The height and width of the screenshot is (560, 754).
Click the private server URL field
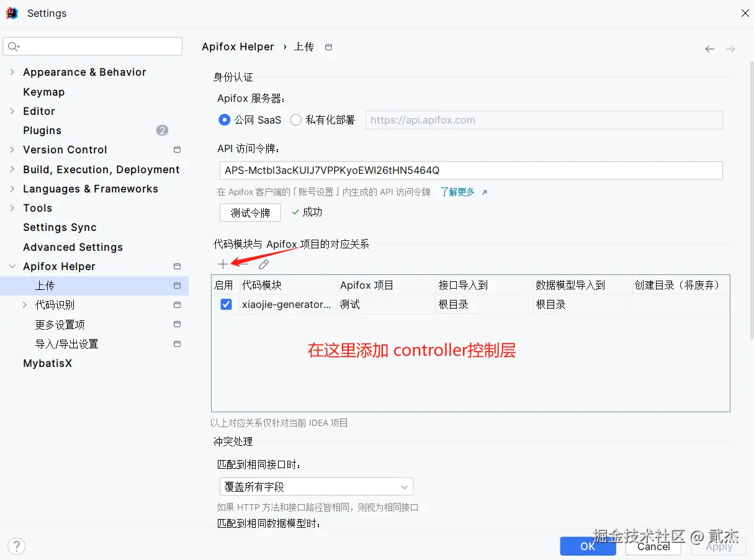tap(544, 120)
